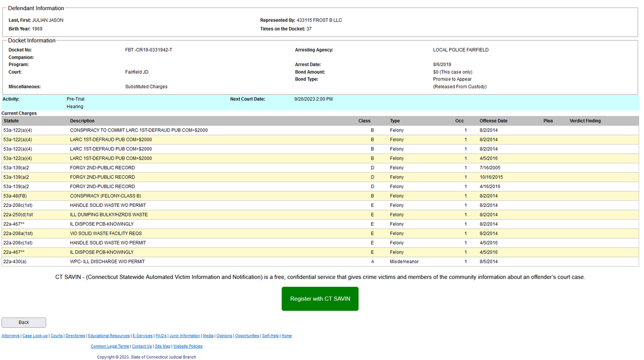Go to the Self-Help link

[270, 336]
